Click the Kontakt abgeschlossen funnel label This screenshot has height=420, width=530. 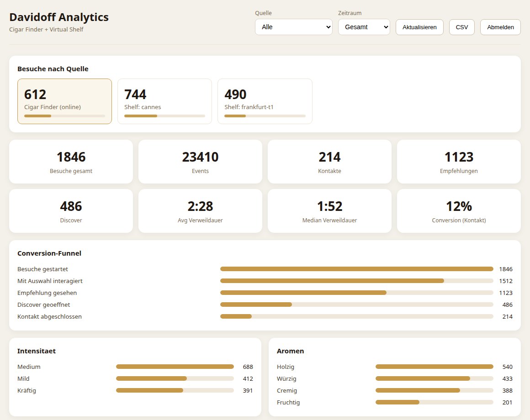tap(49, 316)
